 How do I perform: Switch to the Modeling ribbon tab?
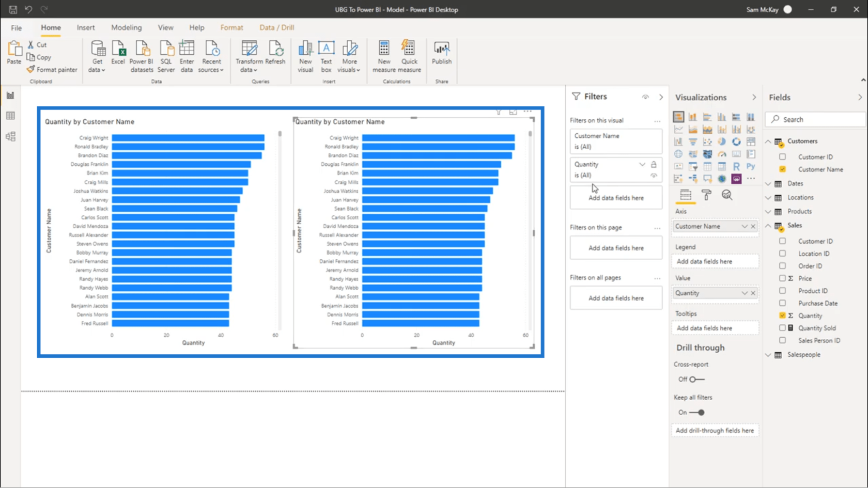click(126, 27)
